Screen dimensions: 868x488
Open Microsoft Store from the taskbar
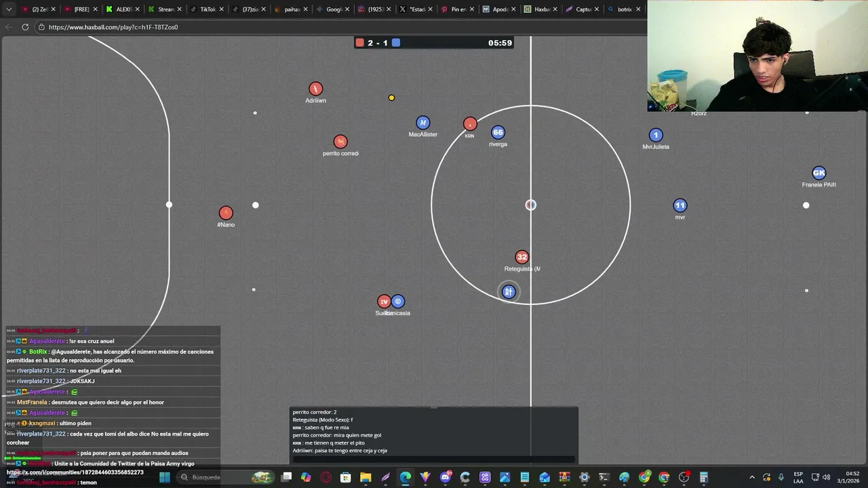346,477
